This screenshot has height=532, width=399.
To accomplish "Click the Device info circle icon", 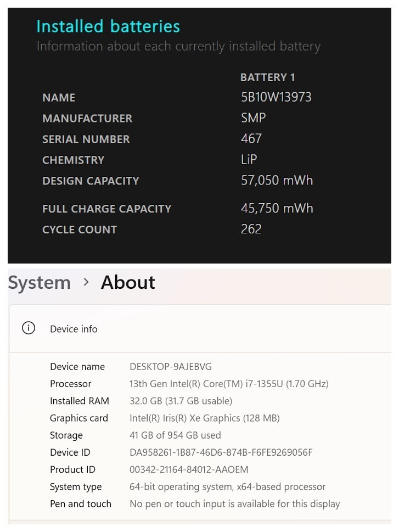I will pyautogui.click(x=29, y=328).
